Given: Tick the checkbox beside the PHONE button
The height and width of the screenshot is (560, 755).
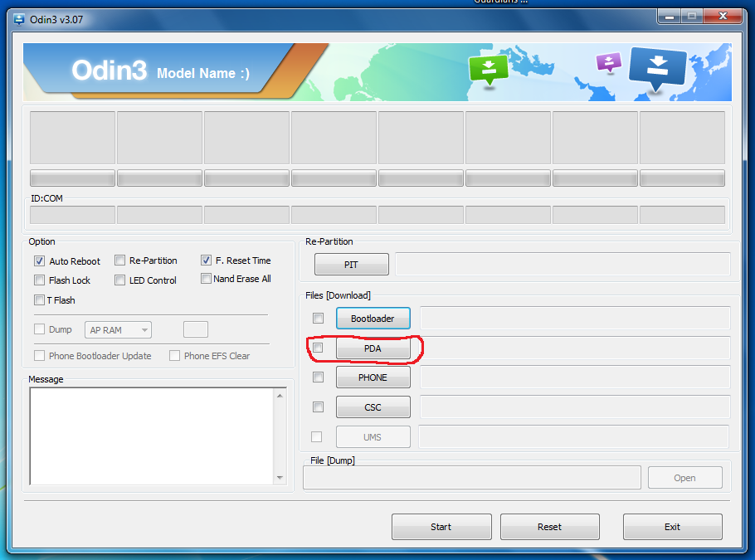Looking at the screenshot, I should 319,377.
